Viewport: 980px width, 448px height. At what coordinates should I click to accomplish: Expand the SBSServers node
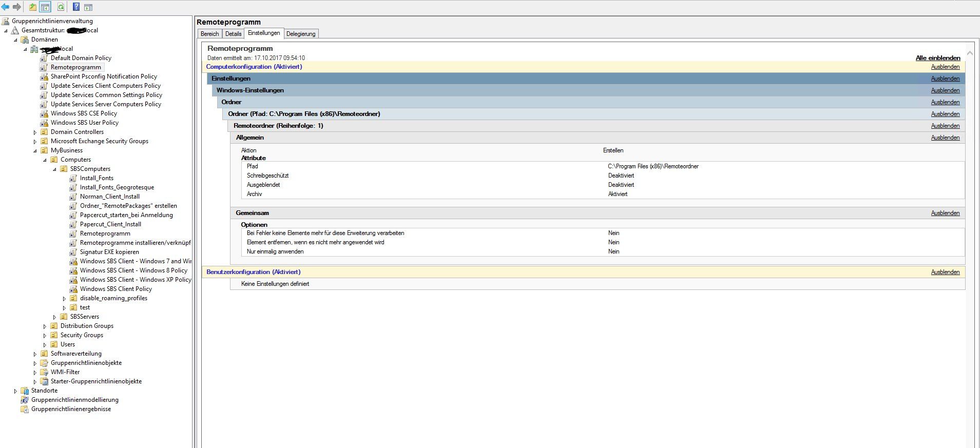pos(54,317)
